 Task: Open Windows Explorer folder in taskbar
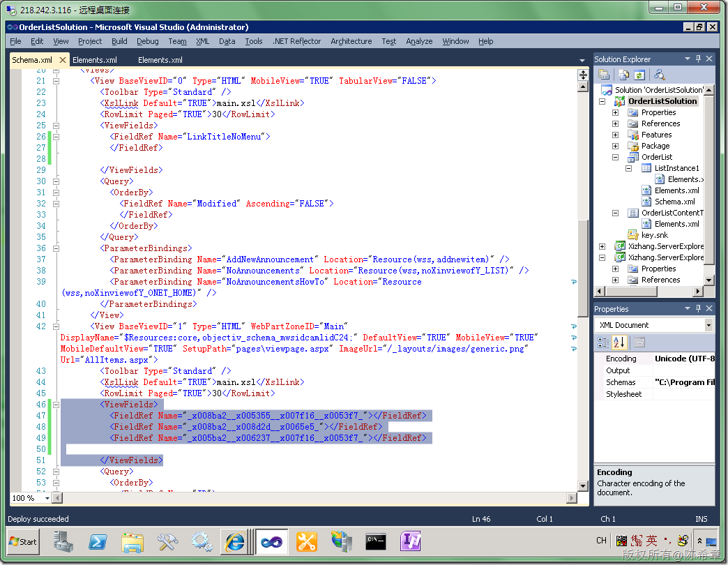[x=132, y=541]
